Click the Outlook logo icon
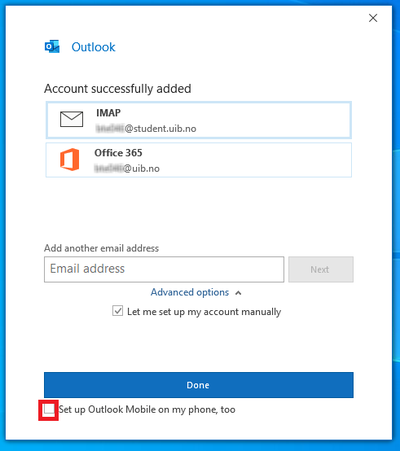 52,47
